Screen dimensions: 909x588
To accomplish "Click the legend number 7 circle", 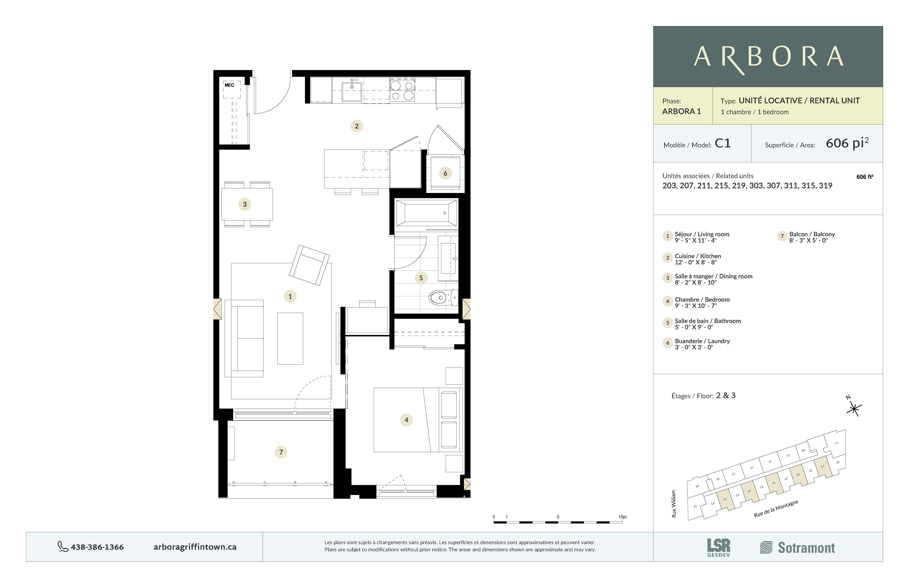I will (x=782, y=236).
